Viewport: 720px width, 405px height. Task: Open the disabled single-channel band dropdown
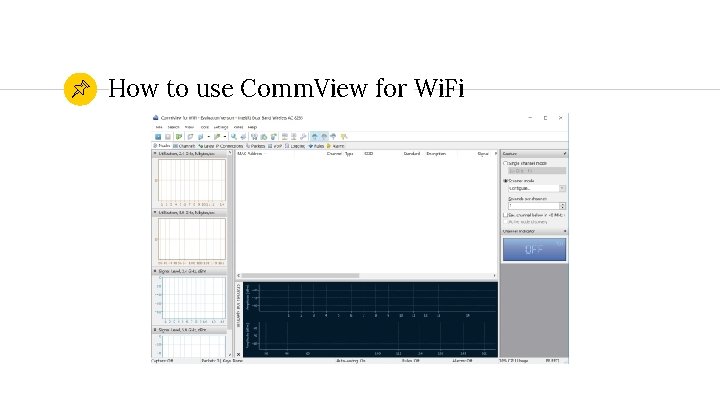(537, 171)
